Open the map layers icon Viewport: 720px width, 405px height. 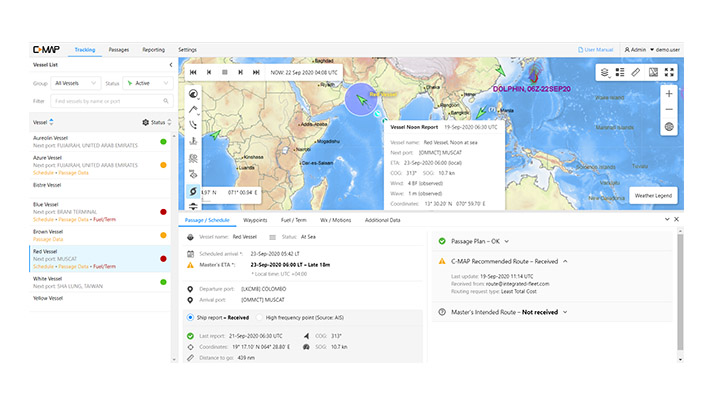[x=603, y=72]
